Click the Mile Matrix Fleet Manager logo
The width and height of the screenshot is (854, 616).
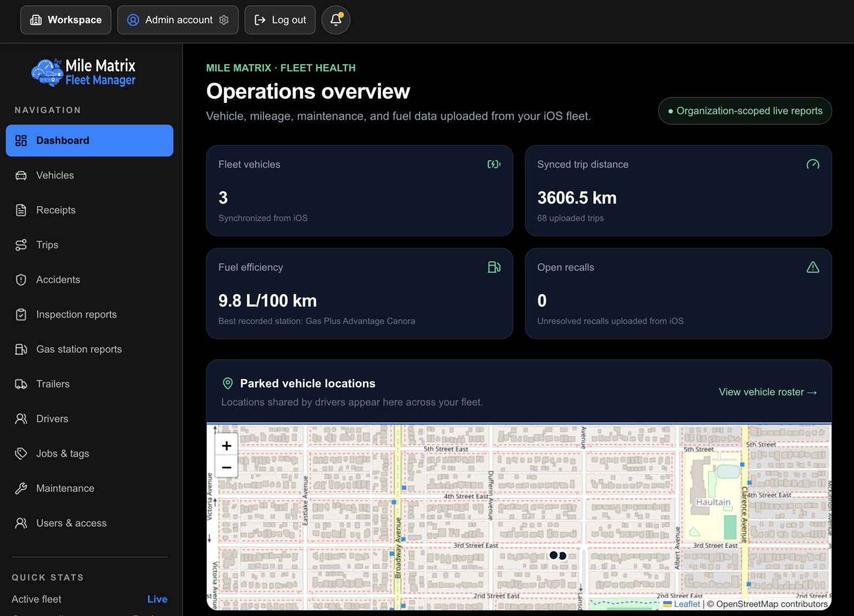[83, 73]
